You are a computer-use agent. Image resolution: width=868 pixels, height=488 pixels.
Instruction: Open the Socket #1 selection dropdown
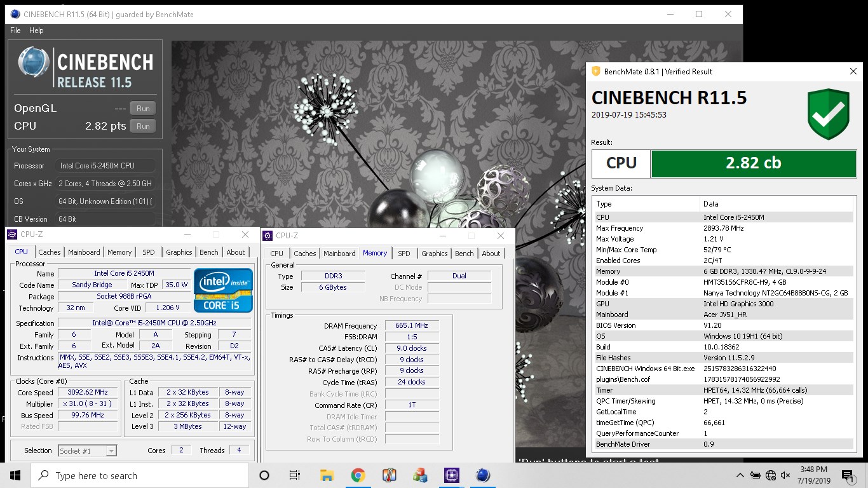[x=88, y=451]
